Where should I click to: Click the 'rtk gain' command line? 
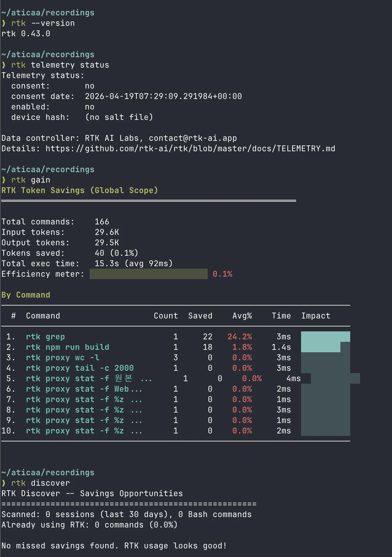point(30,180)
